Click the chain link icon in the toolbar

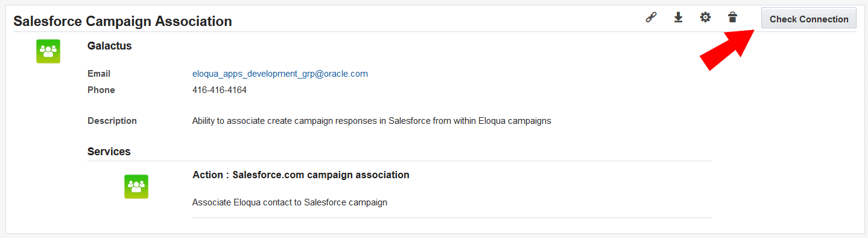[x=651, y=18]
